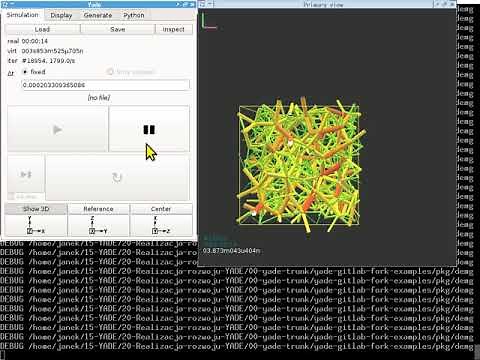The image size is (480, 360).
Task: Click the last DEBUG line in terminal
Action: pyautogui.click(x=237, y=346)
